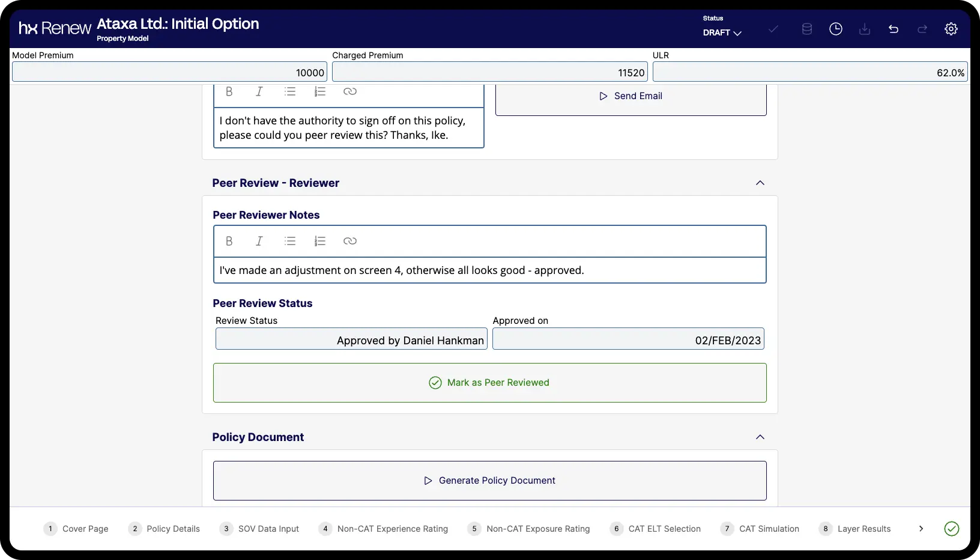Toggle italic in Peer Reviewer Notes
The width and height of the screenshot is (980, 560).
point(259,241)
